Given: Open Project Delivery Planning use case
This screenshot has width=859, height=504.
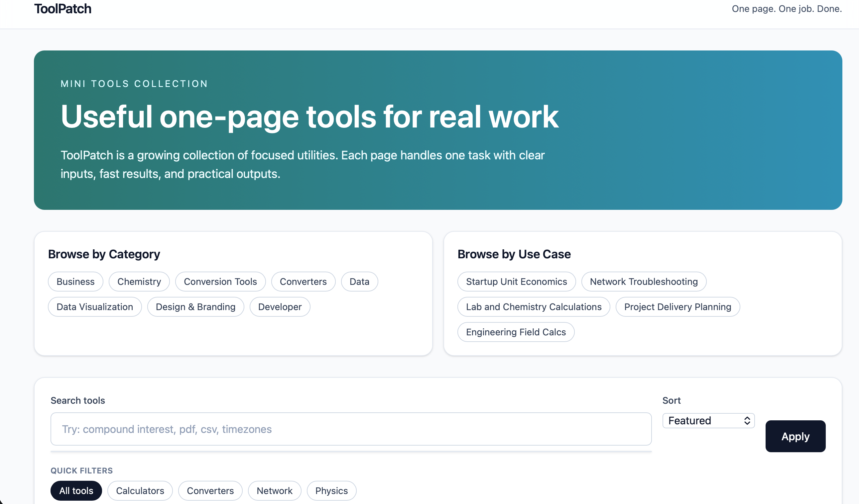Looking at the screenshot, I should click(x=677, y=306).
